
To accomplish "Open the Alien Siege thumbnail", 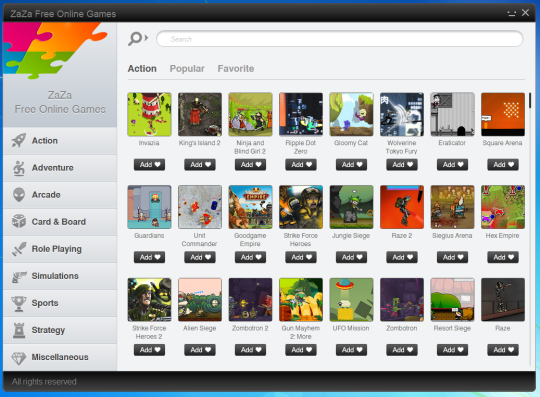I will click(200, 300).
